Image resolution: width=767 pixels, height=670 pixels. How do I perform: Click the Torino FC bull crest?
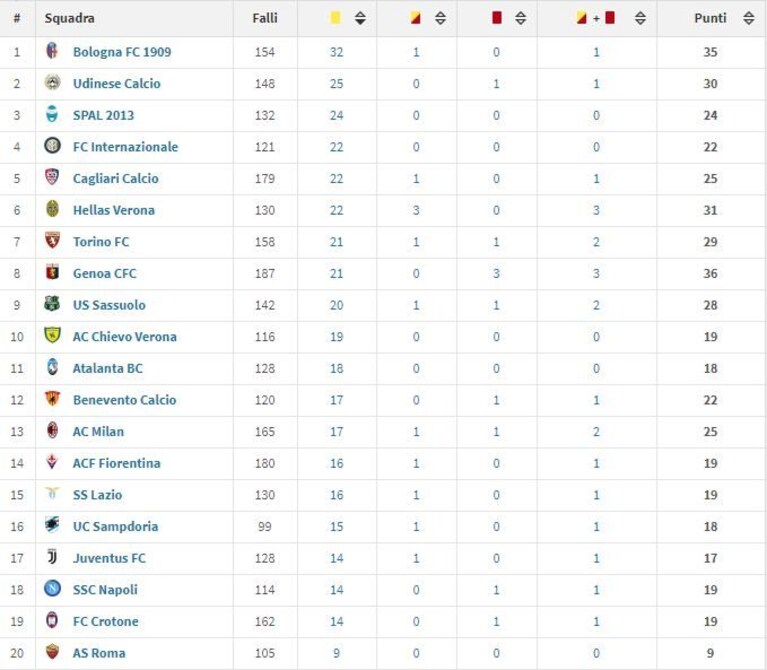(52, 240)
